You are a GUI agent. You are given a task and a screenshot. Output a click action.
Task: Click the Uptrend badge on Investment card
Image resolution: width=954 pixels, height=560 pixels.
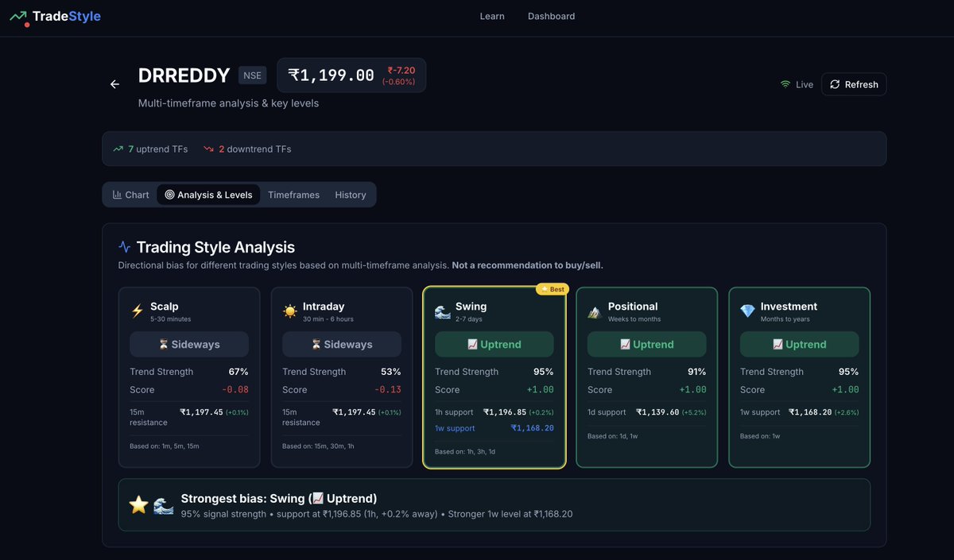point(800,344)
